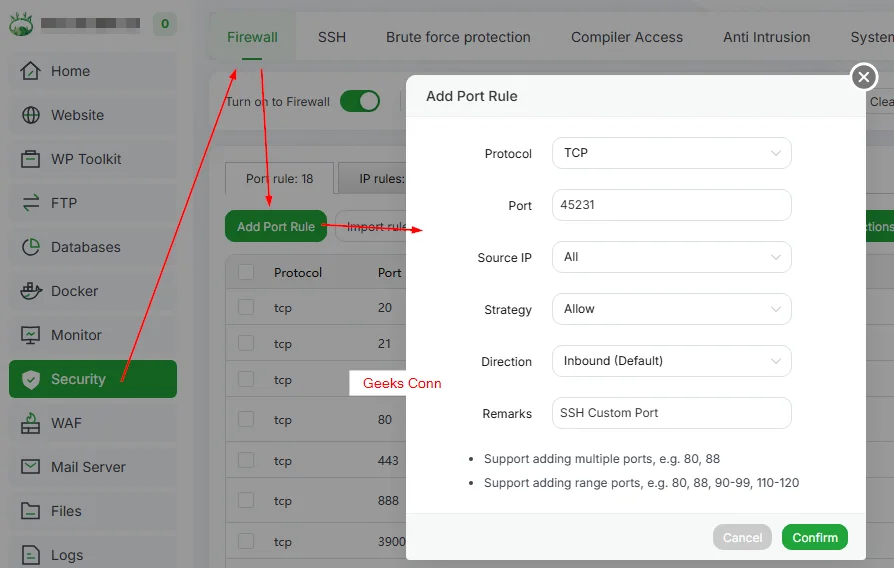
Task: Click the WAF firewall icon
Action: (30, 423)
